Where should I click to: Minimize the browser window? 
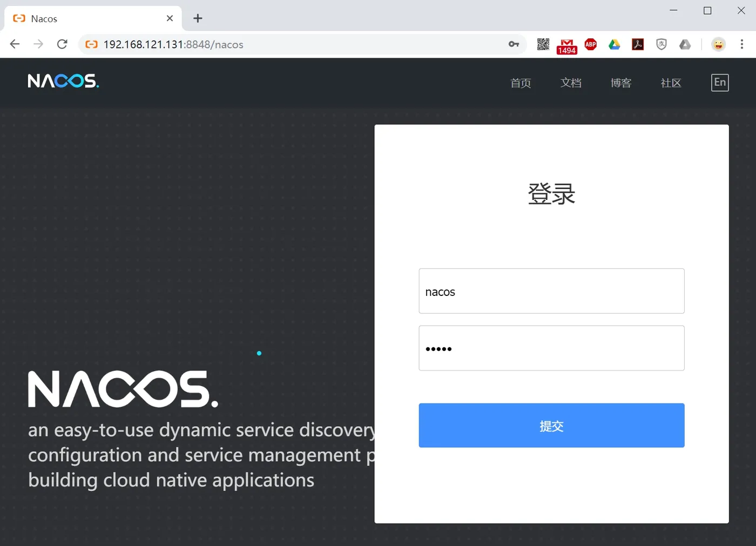673,10
